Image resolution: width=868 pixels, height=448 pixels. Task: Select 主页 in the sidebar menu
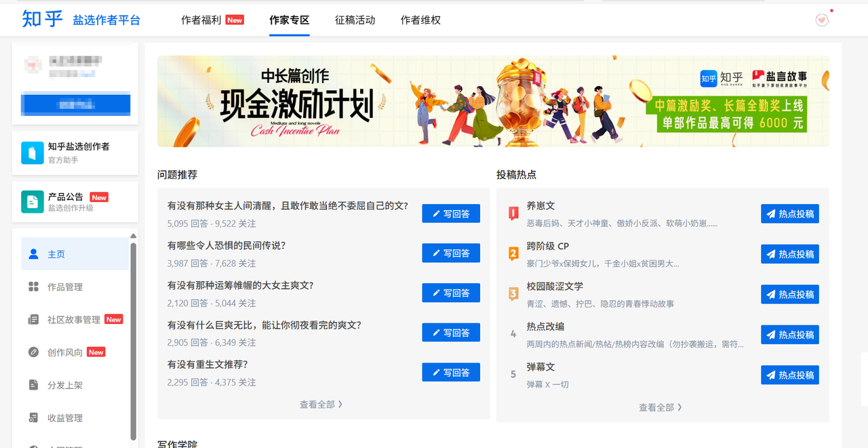click(x=74, y=254)
